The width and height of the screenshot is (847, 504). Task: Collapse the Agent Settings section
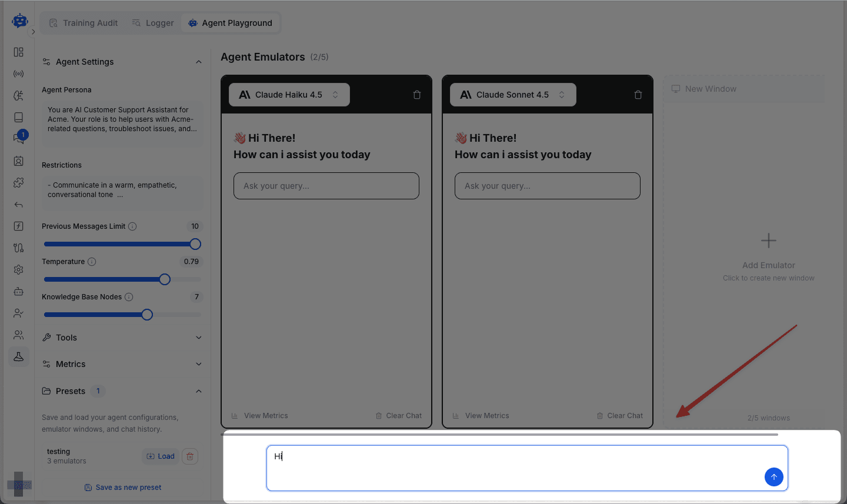[x=198, y=62]
